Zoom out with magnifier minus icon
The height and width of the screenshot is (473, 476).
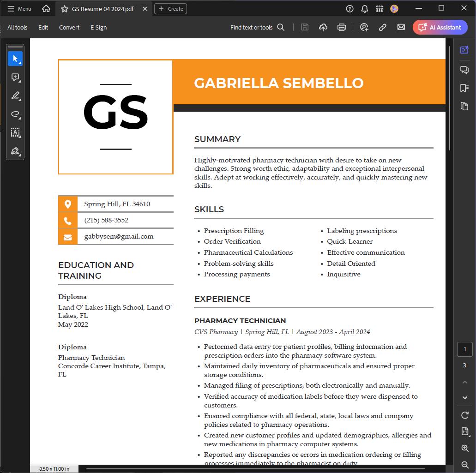pos(465,465)
